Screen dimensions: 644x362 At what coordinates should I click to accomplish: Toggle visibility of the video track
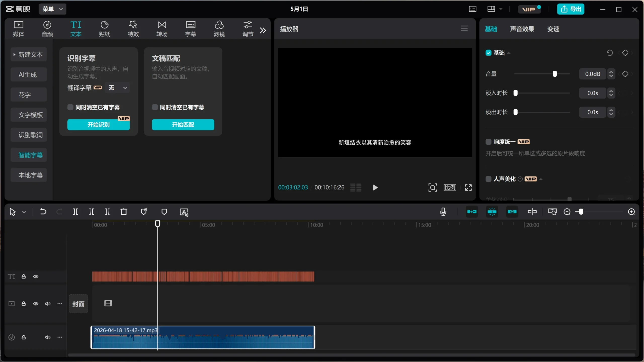[36, 304]
